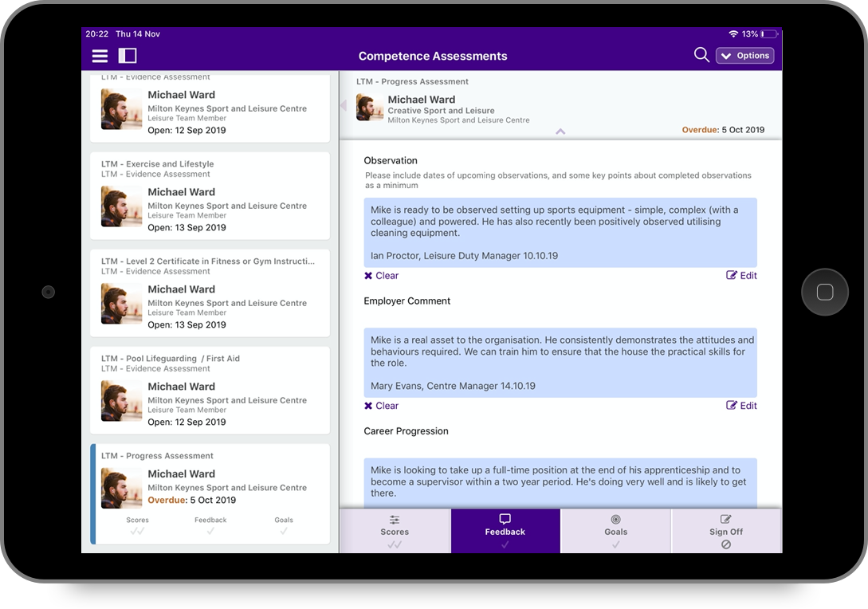The image size is (868, 609).
Task: Open the card dated Open: 12 Sep 2019 at top
Action: (x=210, y=108)
